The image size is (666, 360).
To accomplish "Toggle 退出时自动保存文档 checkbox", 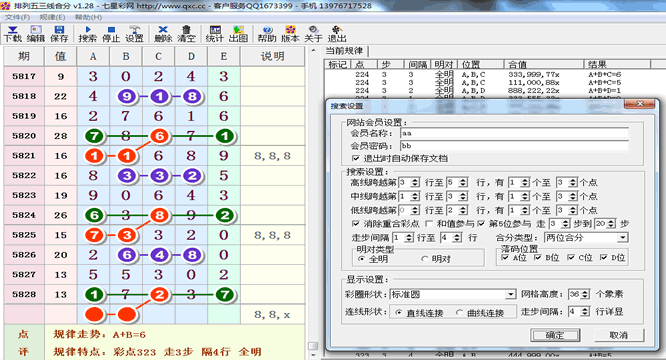I will click(356, 158).
